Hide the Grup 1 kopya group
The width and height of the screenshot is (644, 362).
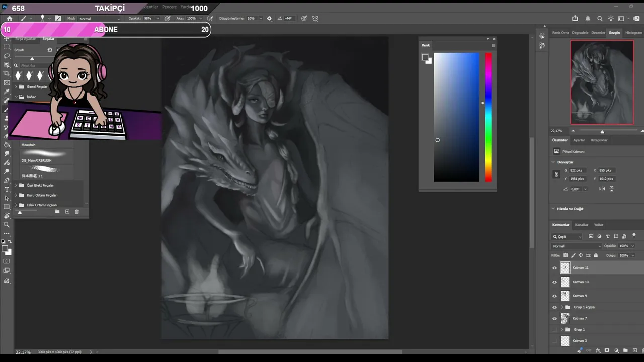pos(555,307)
